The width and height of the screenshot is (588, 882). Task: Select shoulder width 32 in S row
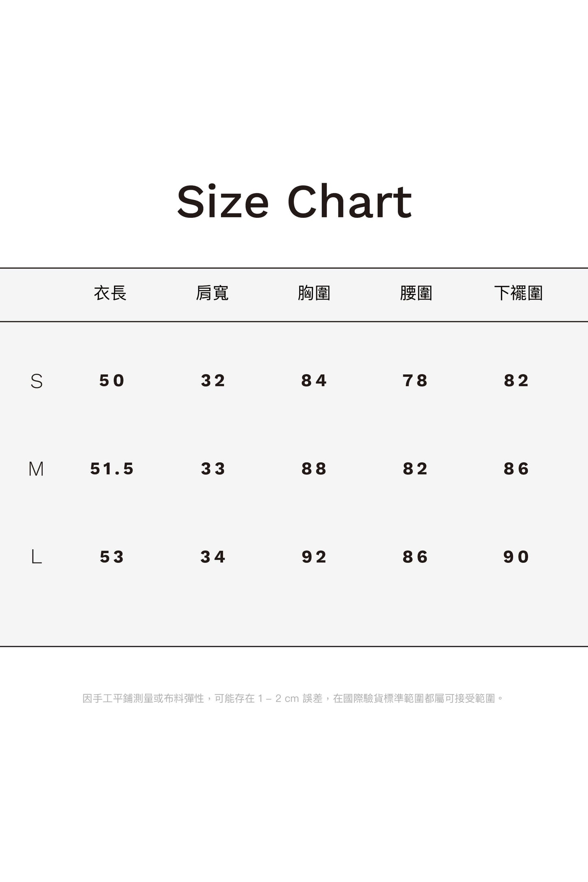213,381
